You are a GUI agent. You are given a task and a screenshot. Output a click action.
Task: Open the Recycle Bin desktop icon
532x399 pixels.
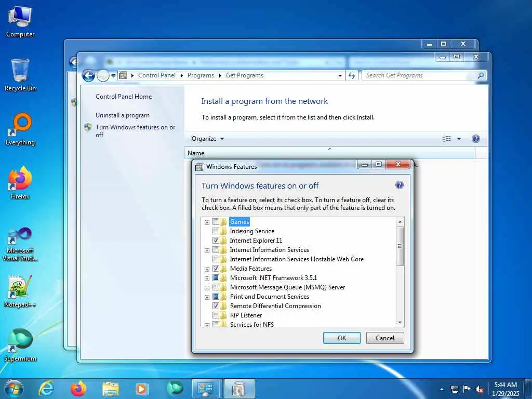point(20,75)
